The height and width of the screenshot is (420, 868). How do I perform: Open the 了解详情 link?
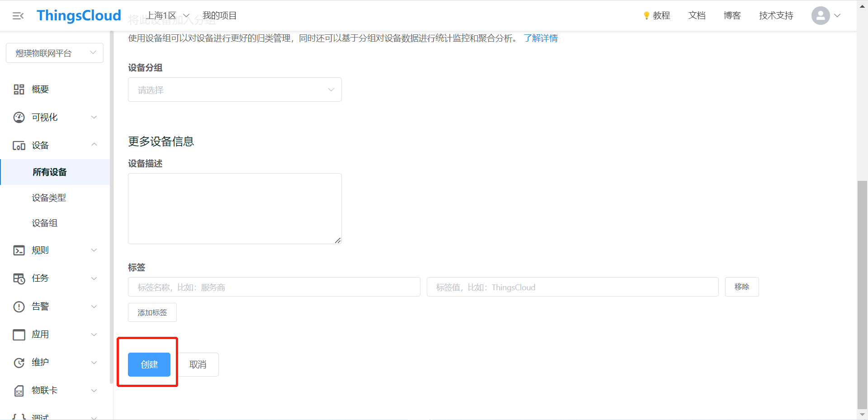[x=541, y=38]
